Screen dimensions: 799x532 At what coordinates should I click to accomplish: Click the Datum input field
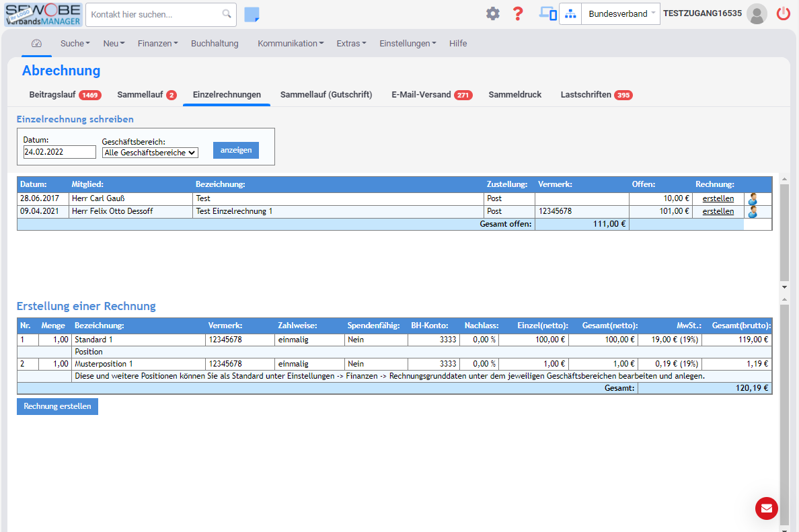pos(59,153)
